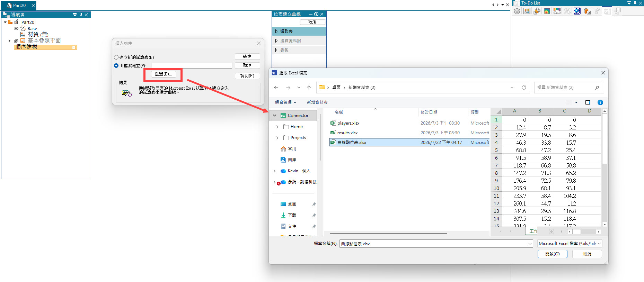Collapse the Part20 tree node
This screenshot has height=282, width=644.
click(5, 22)
